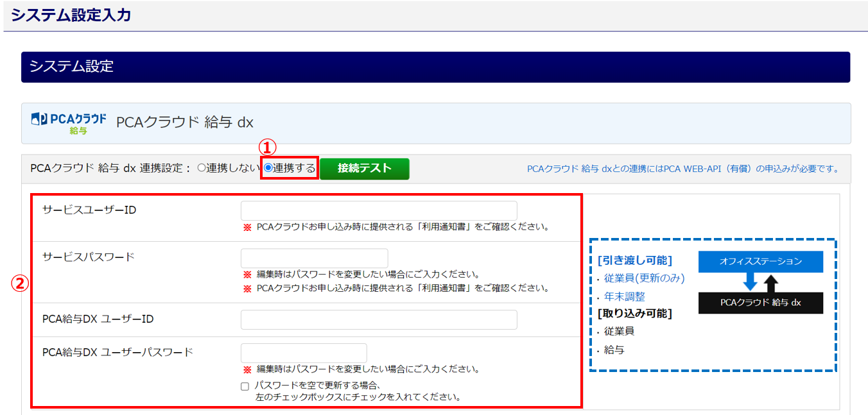This screenshot has height=415, width=868.
Task: Click the green 接続テスト button
Action: (364, 169)
